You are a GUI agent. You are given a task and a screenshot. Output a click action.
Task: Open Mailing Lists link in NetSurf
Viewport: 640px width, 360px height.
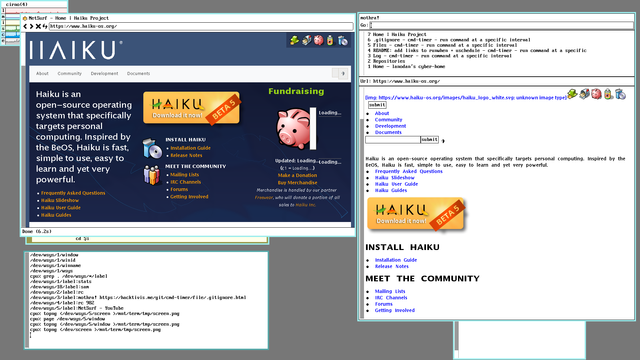pos(184,174)
